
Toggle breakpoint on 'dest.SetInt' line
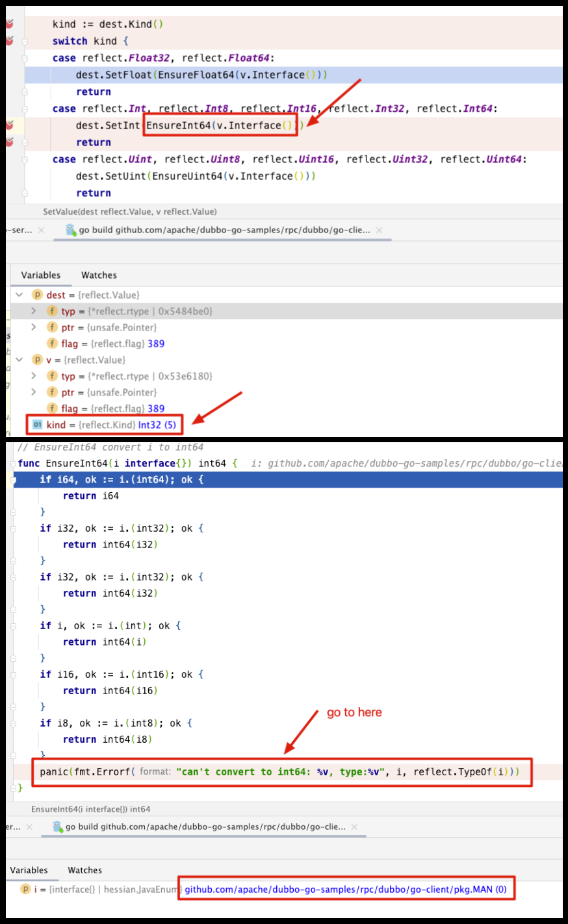(x=9, y=125)
